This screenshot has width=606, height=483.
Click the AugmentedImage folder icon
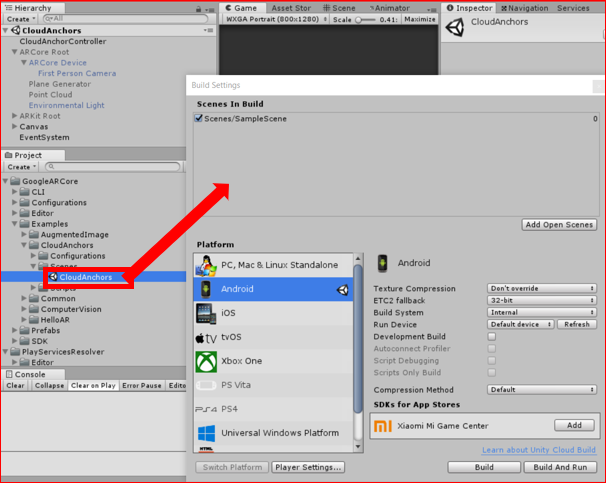tap(34, 234)
